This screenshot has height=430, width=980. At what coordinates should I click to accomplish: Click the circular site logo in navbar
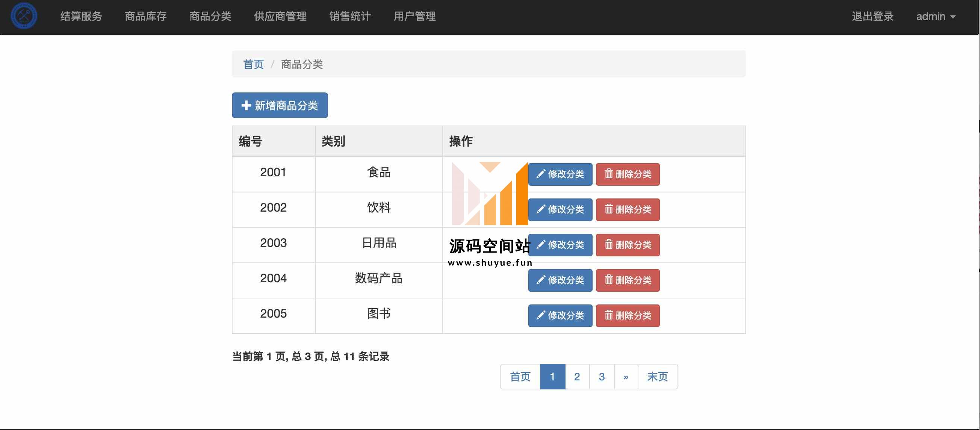pos(24,16)
